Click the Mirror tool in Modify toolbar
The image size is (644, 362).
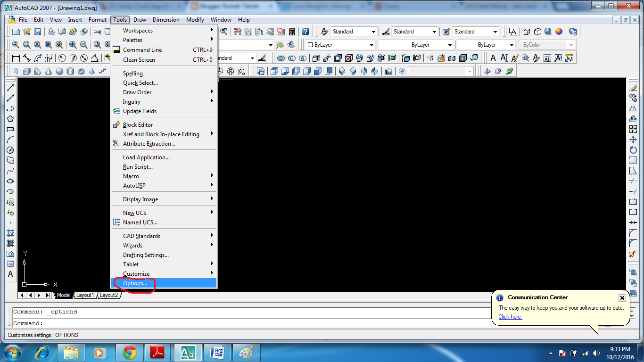pyautogui.click(x=633, y=108)
